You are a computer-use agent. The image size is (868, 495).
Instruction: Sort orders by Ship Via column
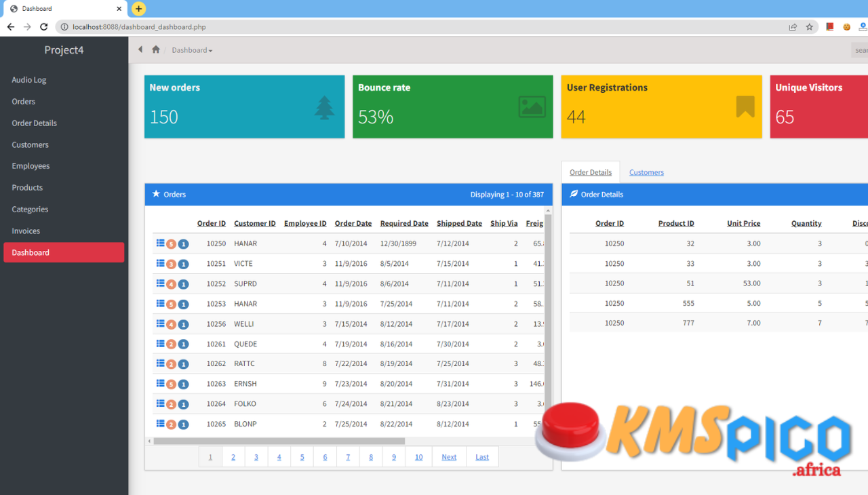[504, 223]
